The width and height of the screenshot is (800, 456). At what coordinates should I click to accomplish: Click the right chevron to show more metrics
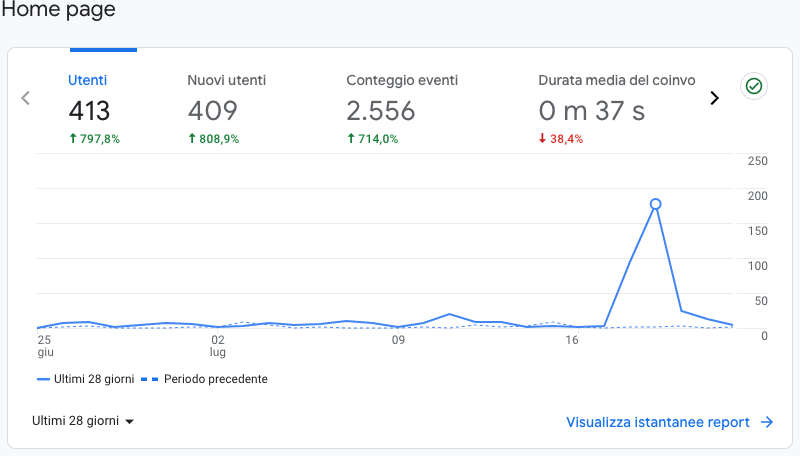point(714,98)
